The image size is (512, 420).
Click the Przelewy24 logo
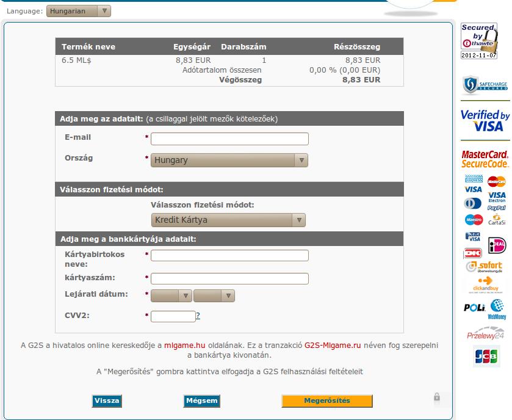(486, 335)
